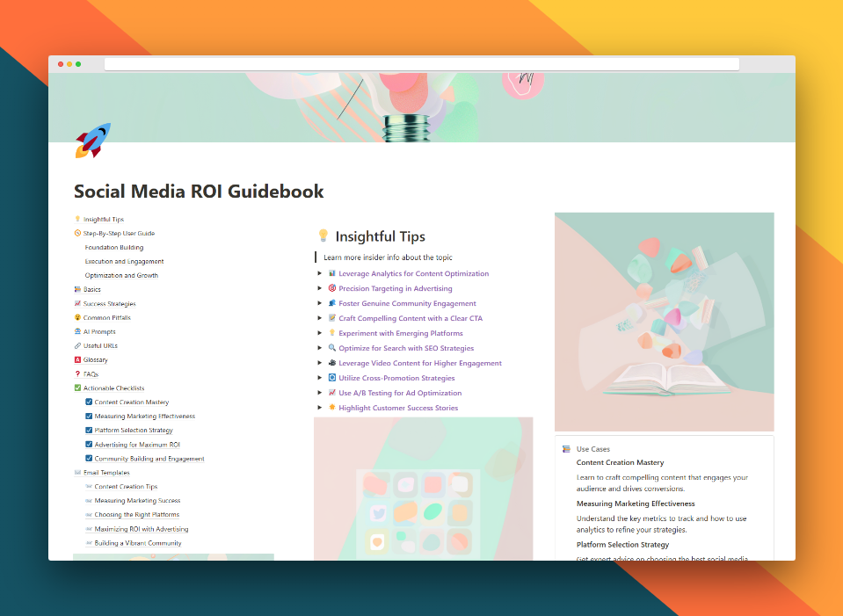Click the question mark icon beside FAQs
The width and height of the screenshot is (843, 616).
coord(77,373)
